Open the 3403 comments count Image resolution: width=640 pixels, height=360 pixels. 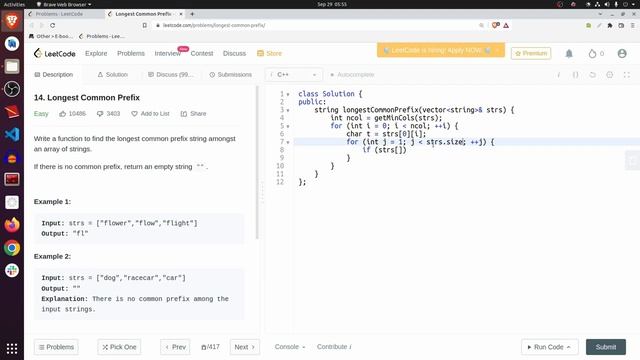tap(108, 113)
